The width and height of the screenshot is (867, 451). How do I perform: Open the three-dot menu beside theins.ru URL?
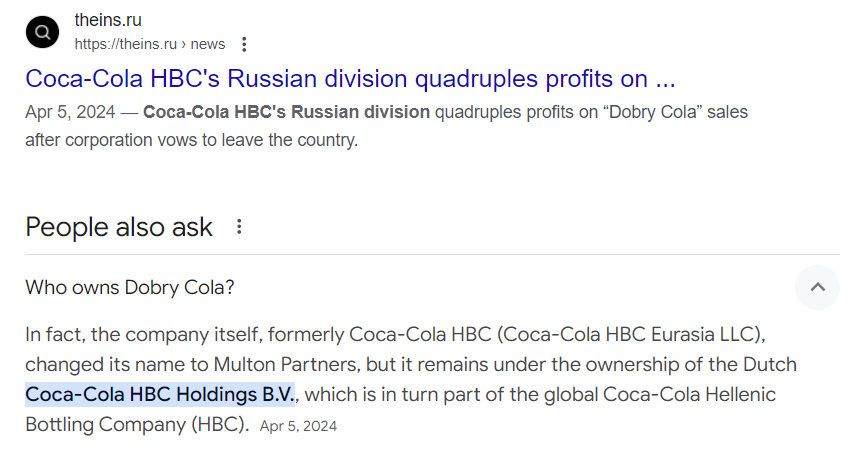[245, 44]
